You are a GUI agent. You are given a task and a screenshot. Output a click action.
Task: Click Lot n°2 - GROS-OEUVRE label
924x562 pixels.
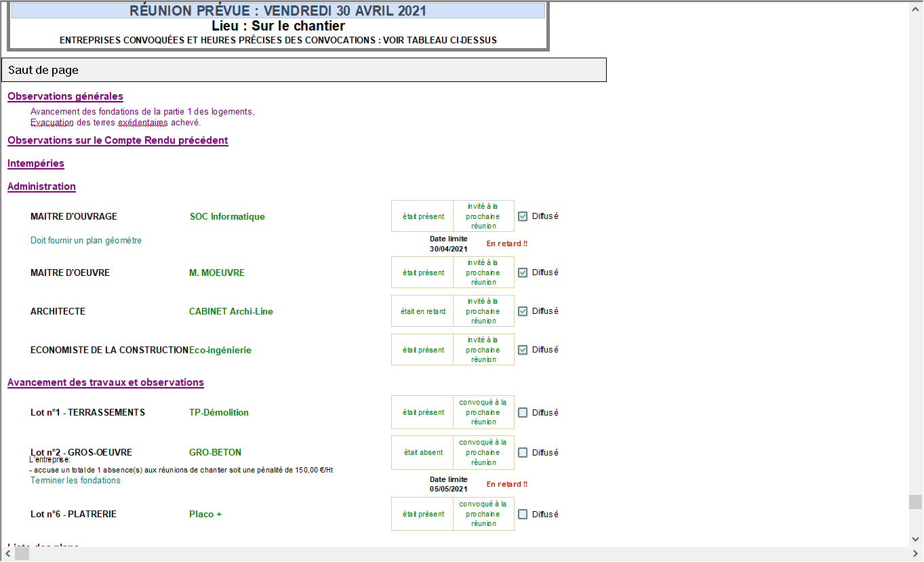[81, 452]
